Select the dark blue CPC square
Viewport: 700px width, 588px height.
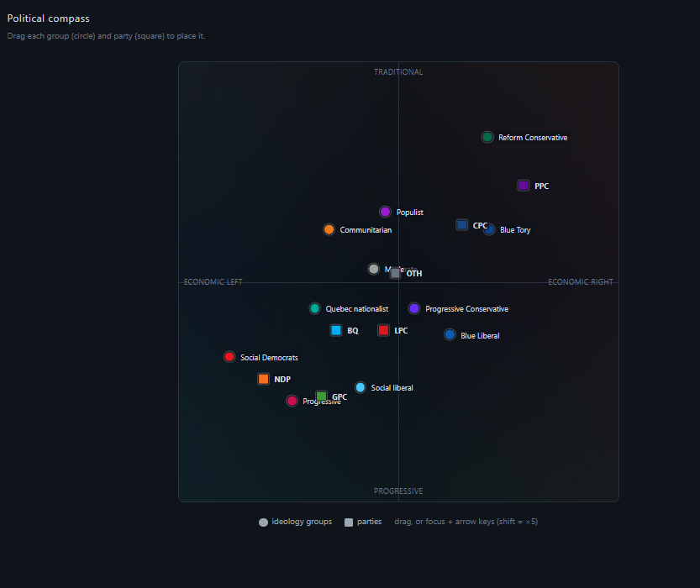(x=462, y=225)
